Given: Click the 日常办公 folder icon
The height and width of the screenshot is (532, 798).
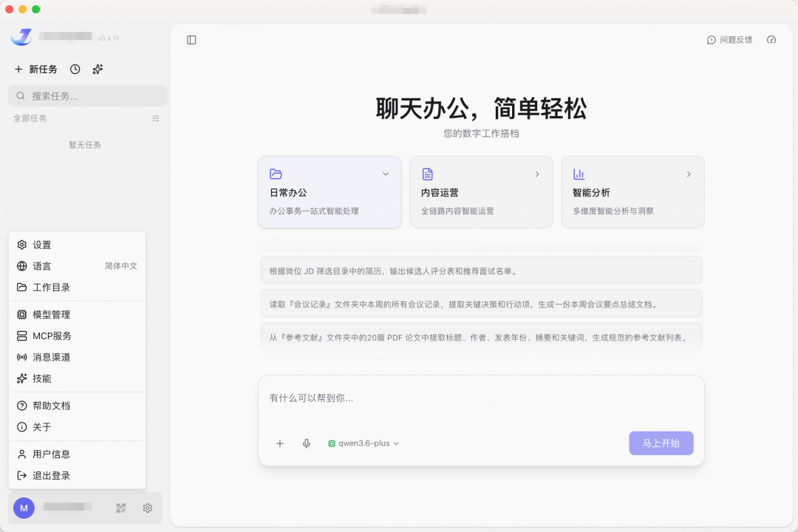Looking at the screenshot, I should click(276, 174).
